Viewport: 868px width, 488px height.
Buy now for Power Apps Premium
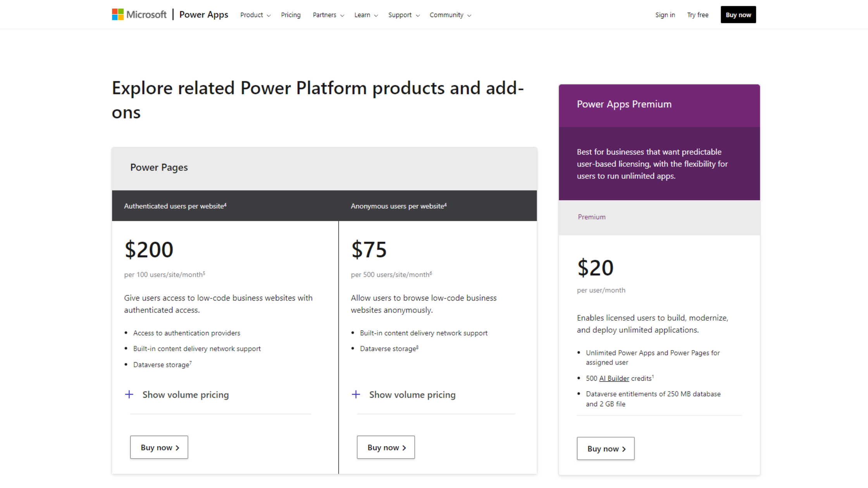(x=606, y=448)
